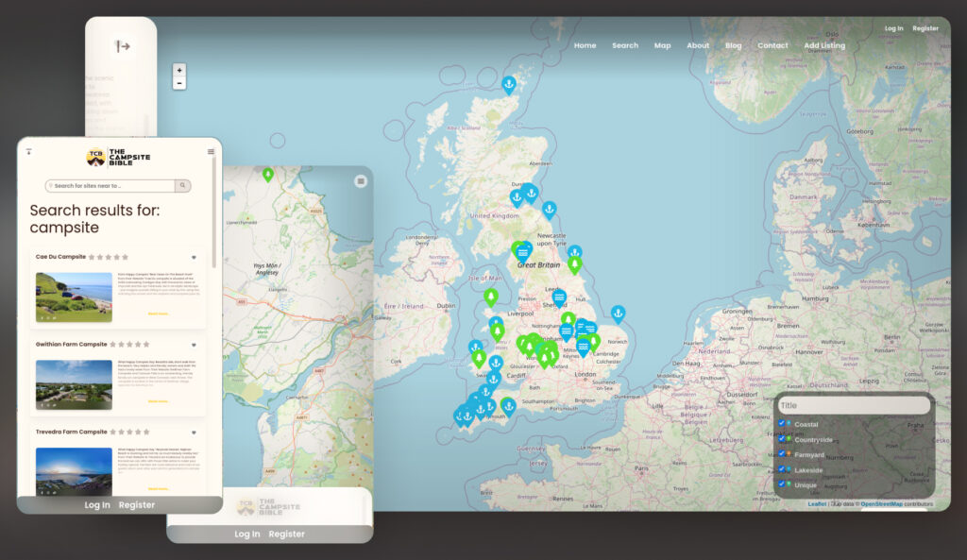Select the lakeside marker above the Great Britain label
Image resolution: width=967 pixels, height=560 pixels.
click(523, 252)
